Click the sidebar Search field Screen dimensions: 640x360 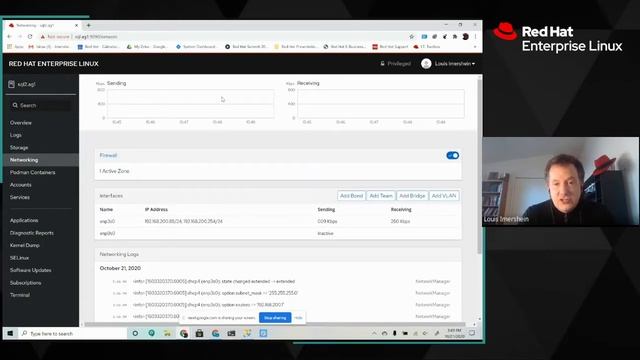(40, 105)
